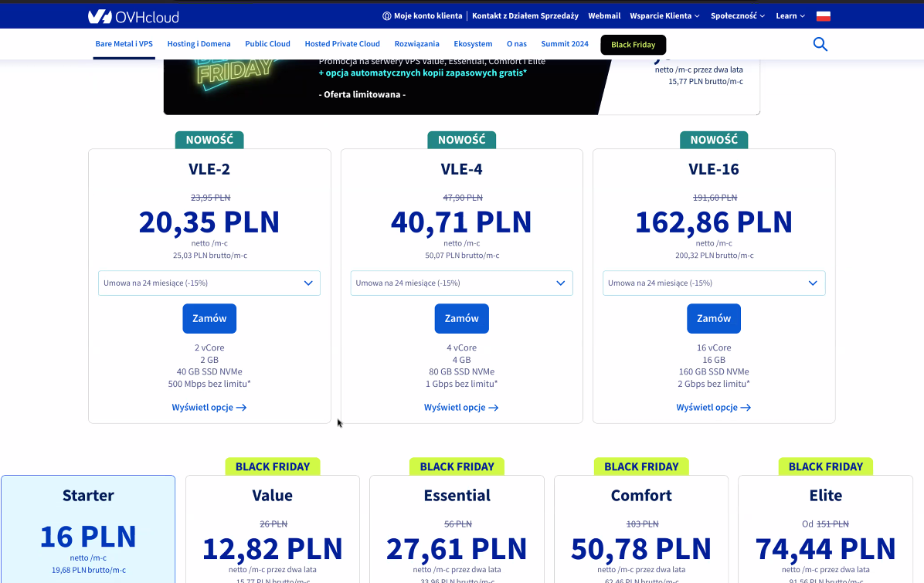Viewport: 924px width, 583px height.
Task: Select the Polish flag language icon
Action: point(824,16)
